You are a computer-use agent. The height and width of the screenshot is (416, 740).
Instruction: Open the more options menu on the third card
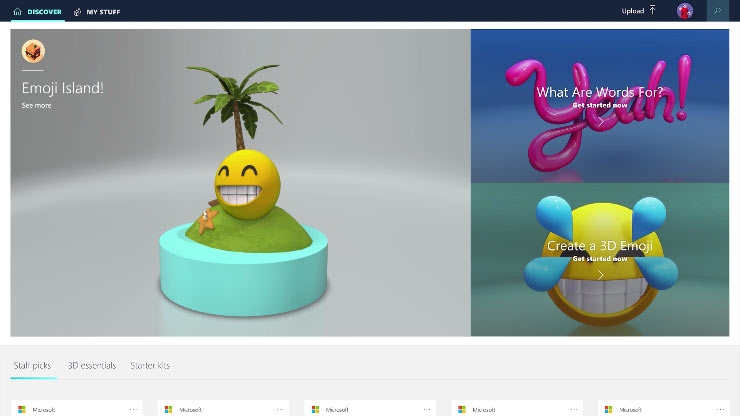coord(427,409)
